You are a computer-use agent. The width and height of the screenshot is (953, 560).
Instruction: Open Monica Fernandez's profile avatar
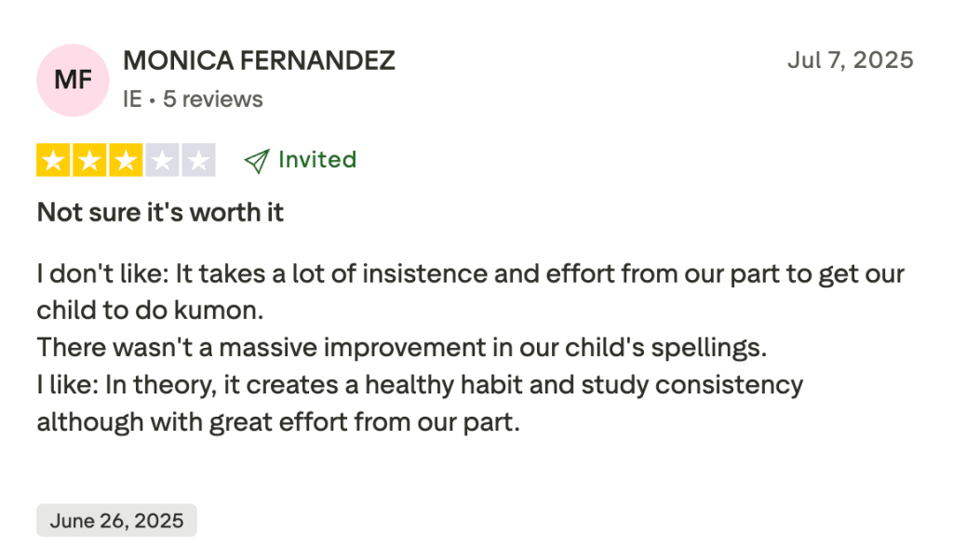click(72, 81)
